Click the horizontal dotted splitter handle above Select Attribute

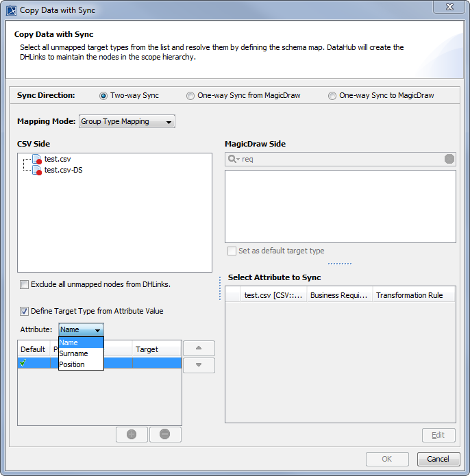340,264
